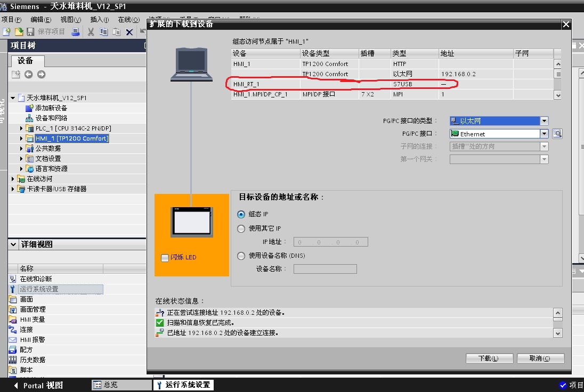584x392 pixels.
Task: Open the 视图(V) menu
Action: coord(70,19)
